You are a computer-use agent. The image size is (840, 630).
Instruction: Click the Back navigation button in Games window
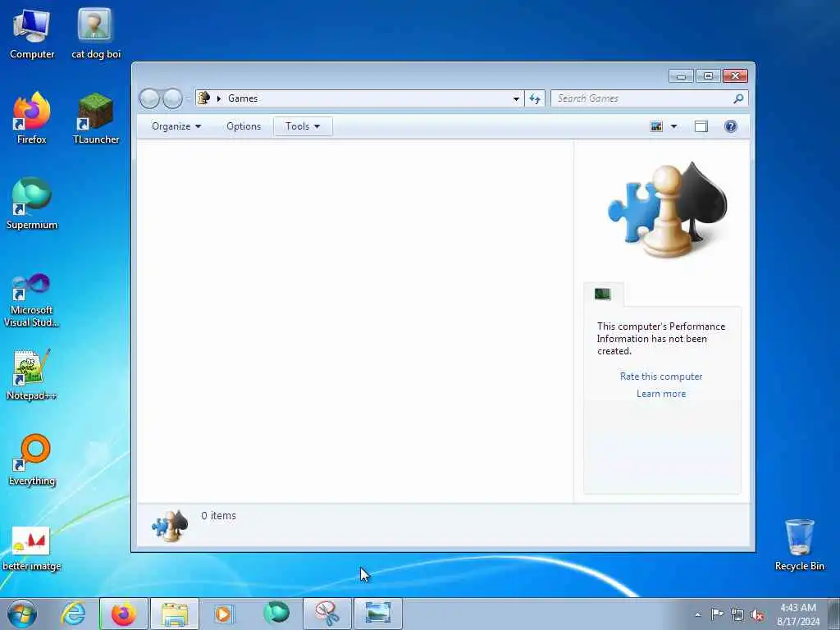149,98
